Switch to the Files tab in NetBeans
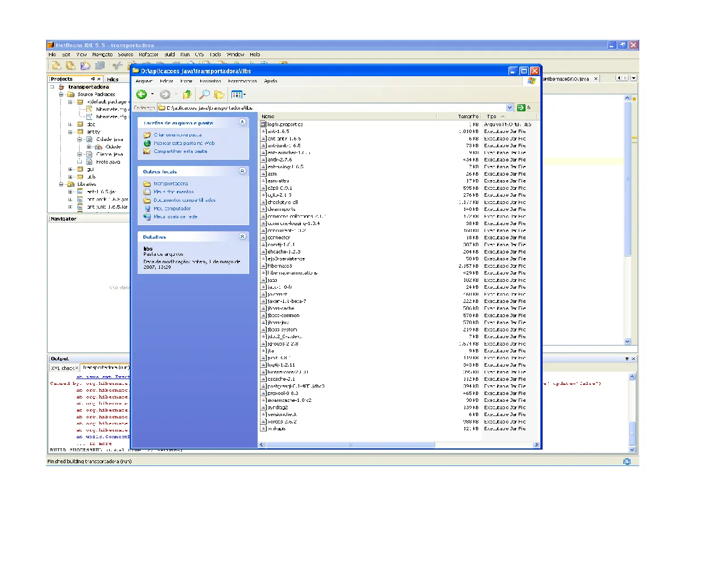Viewport: 728px width, 582px height. click(x=113, y=79)
